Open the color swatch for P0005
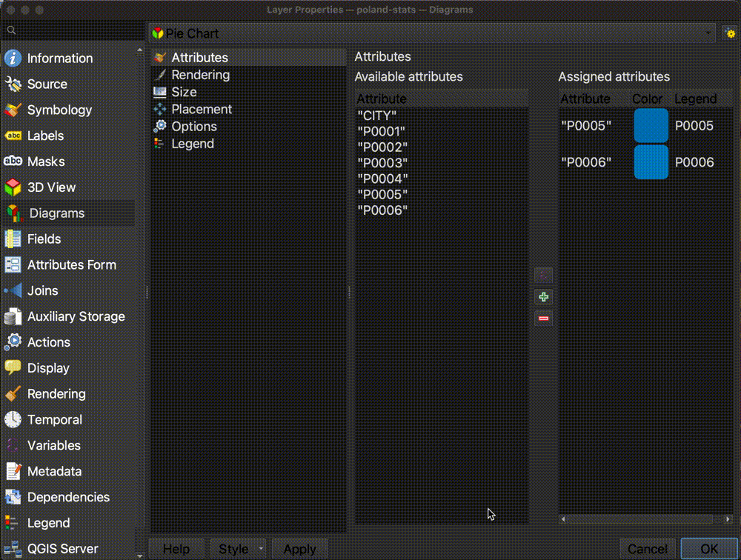Viewport: 741px width, 560px height. (x=651, y=126)
